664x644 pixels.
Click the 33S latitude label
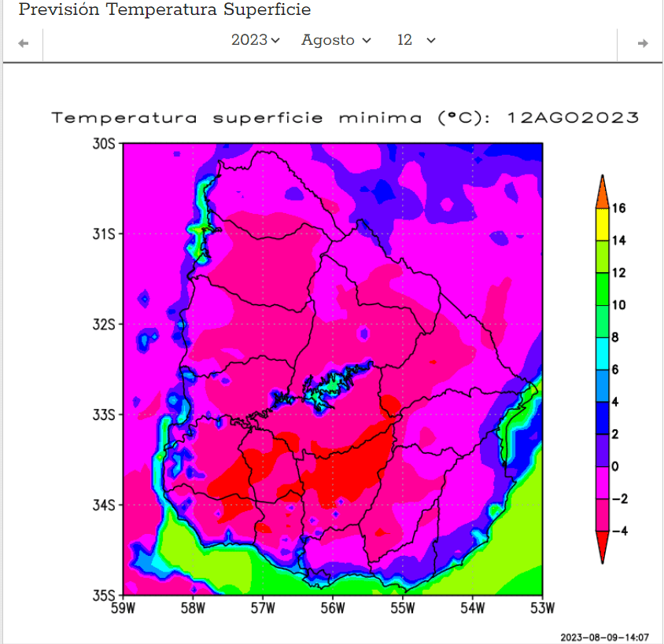coord(104,414)
